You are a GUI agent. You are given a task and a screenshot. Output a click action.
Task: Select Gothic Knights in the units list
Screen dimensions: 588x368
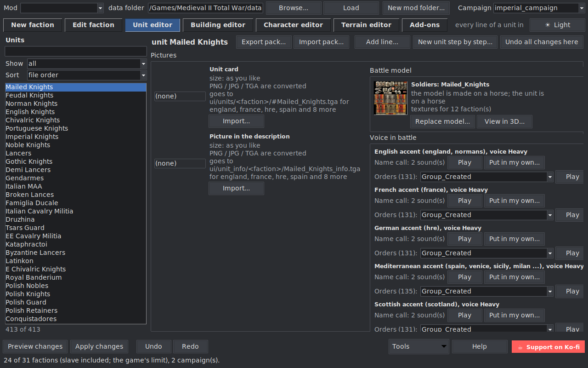coord(75,161)
